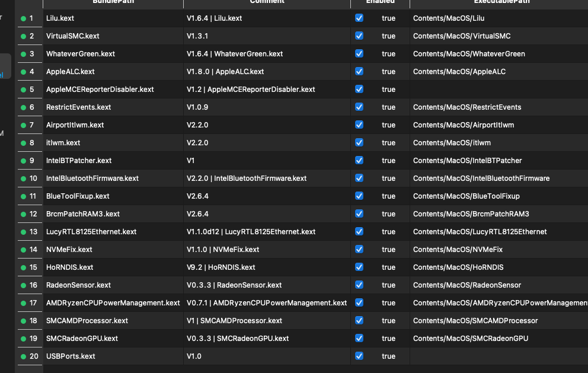Toggle USBPorts.kext enabled checkbox
588x373 pixels.
[x=359, y=356]
